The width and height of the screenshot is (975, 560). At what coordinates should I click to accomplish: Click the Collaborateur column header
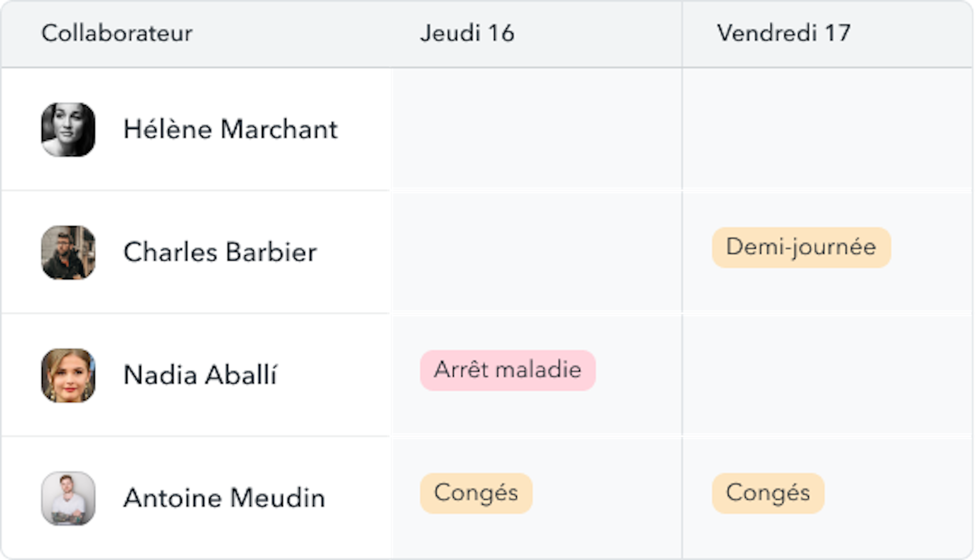117,33
